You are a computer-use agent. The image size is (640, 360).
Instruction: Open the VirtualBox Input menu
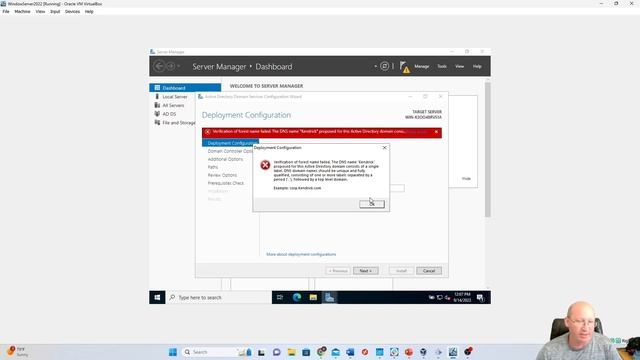coord(55,11)
